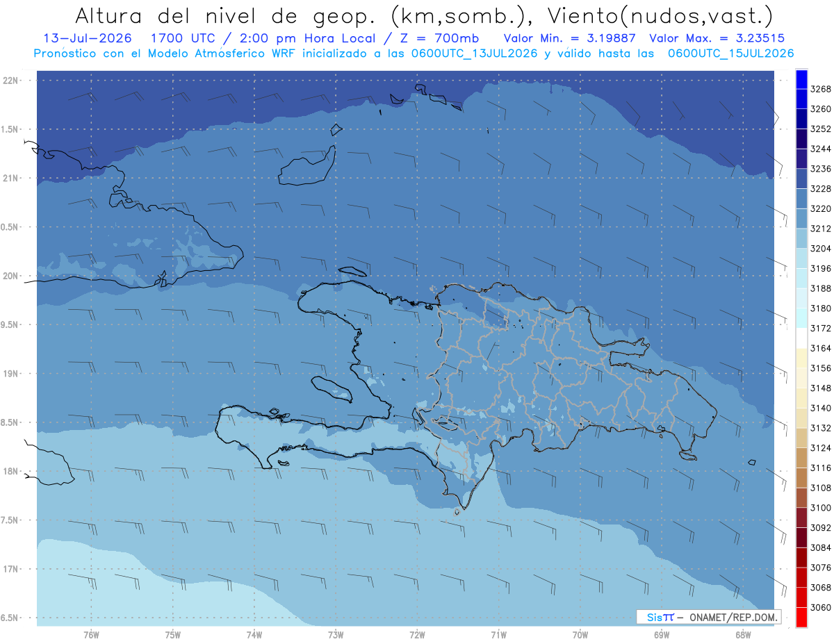The width and height of the screenshot is (834, 644).
Task: Click the '74W' longitude label
Action: click(254, 635)
